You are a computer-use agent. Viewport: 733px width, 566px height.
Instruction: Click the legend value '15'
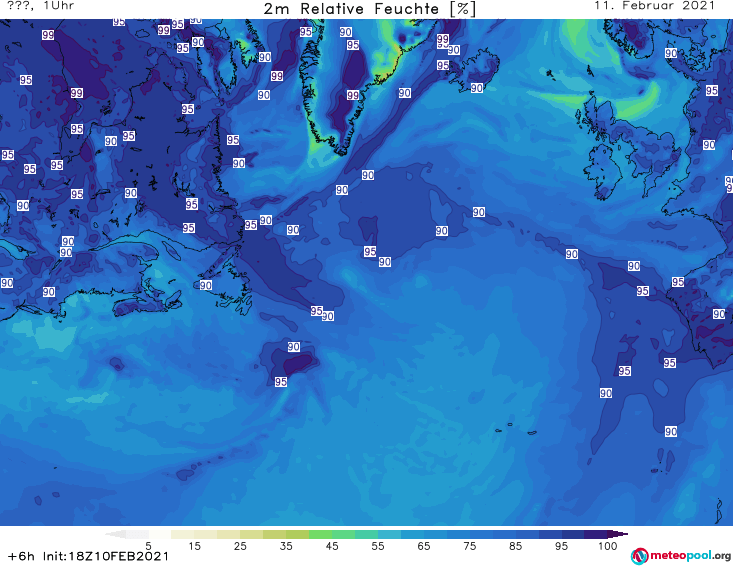(194, 546)
